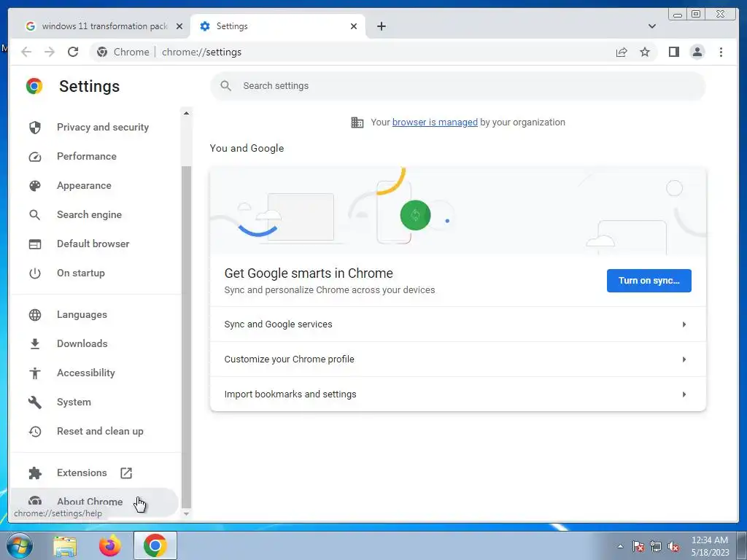This screenshot has width=747, height=560.
Task: Open the browser is managed link
Action: [x=435, y=122]
